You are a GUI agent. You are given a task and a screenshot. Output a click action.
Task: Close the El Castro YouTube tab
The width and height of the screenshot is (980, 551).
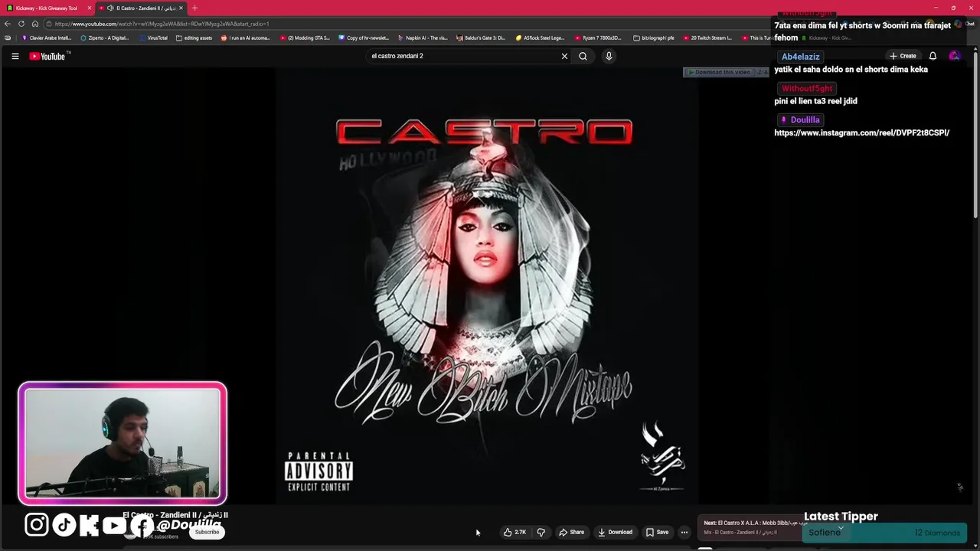click(181, 8)
